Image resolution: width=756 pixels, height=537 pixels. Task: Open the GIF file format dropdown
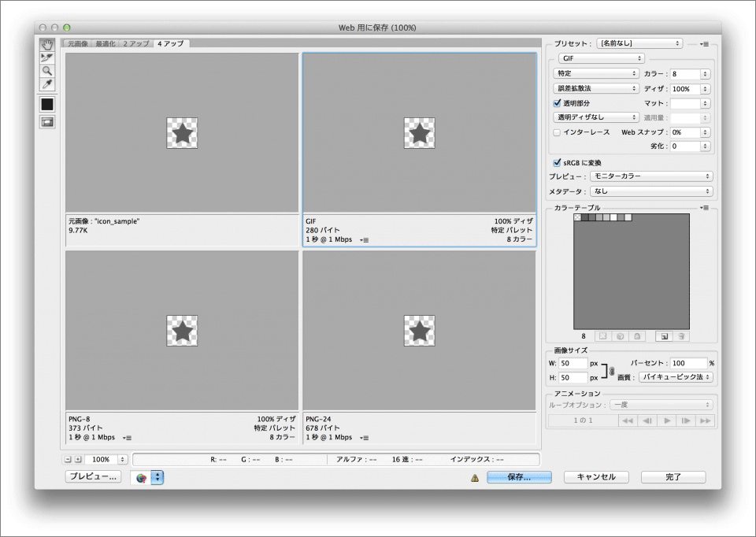601,58
